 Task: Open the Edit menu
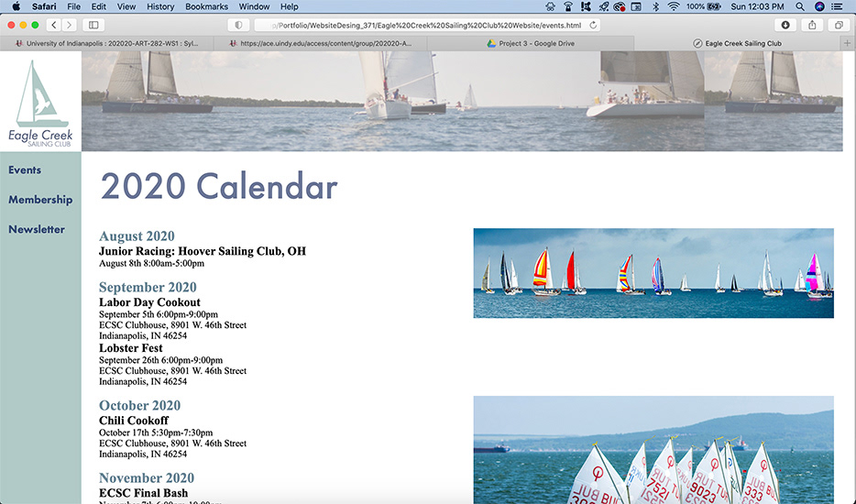98,6
